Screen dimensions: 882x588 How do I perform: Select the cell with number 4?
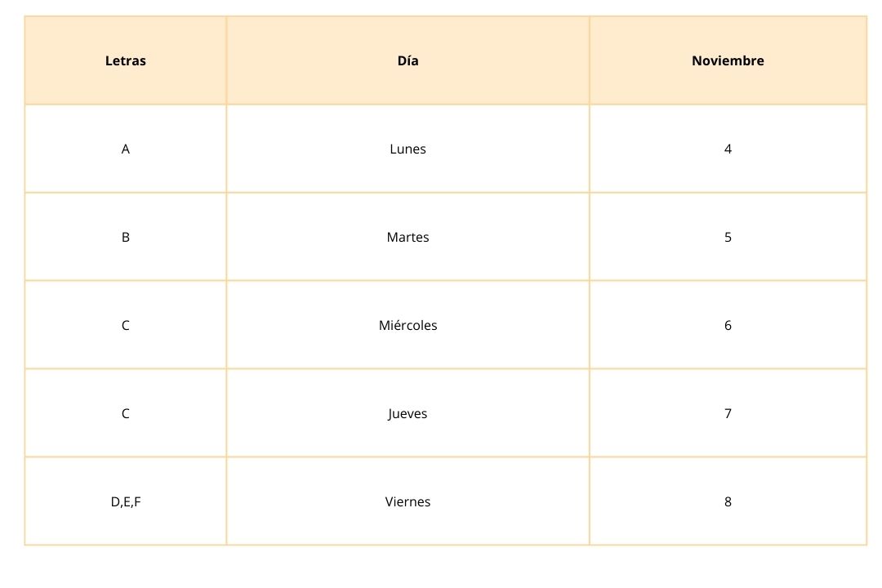[728, 149]
